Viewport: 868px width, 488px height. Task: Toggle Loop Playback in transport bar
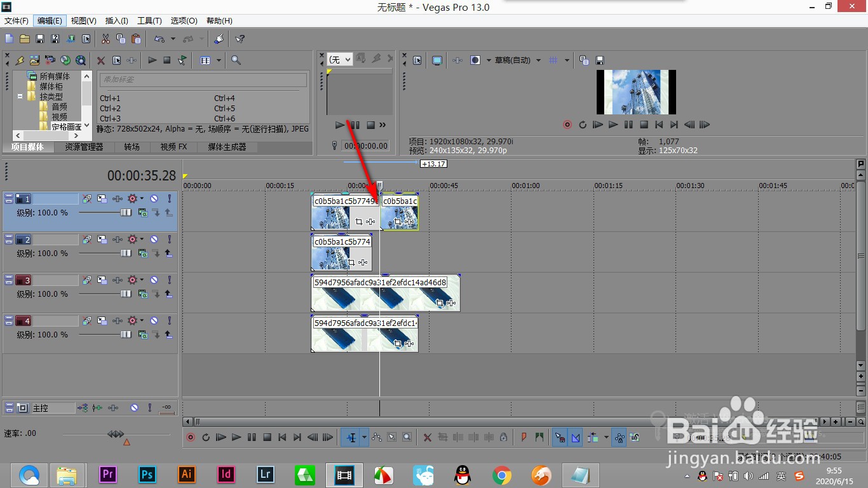[x=206, y=437]
